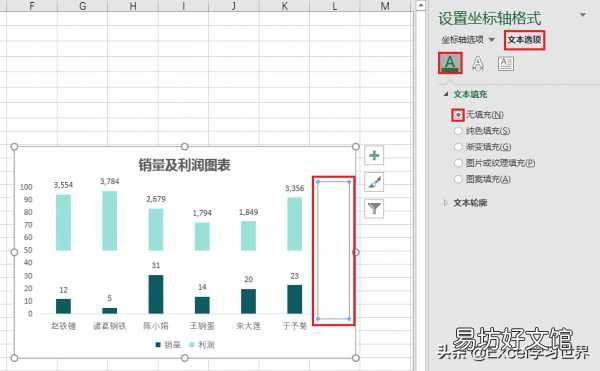Screen dimensions: 600x371
Task: Open the Chart Styles brush button
Action: [x=374, y=182]
